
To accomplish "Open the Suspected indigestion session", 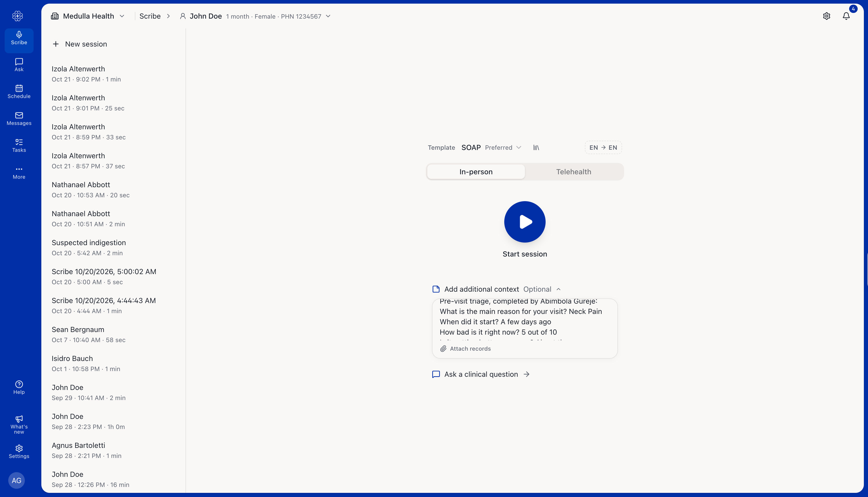I will 113,247.
